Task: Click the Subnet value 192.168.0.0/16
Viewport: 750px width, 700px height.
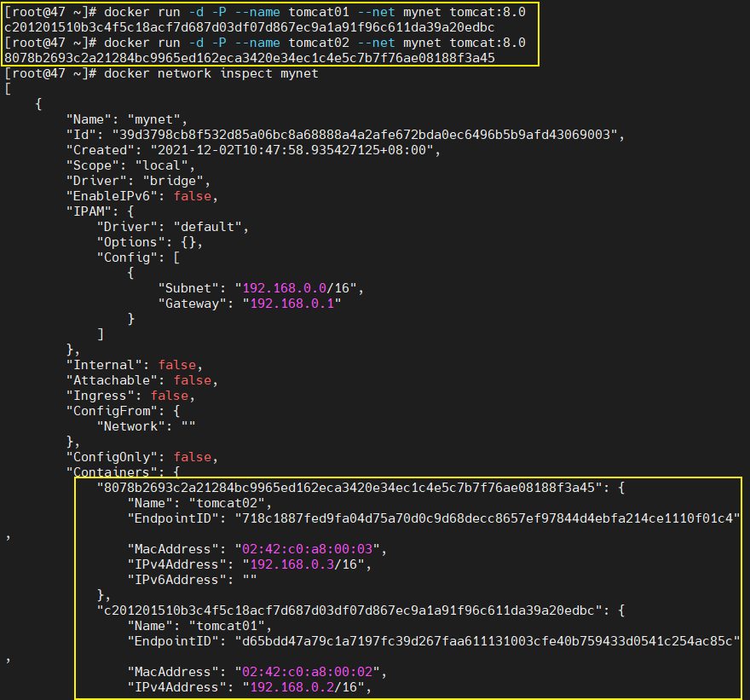Action: point(294,287)
